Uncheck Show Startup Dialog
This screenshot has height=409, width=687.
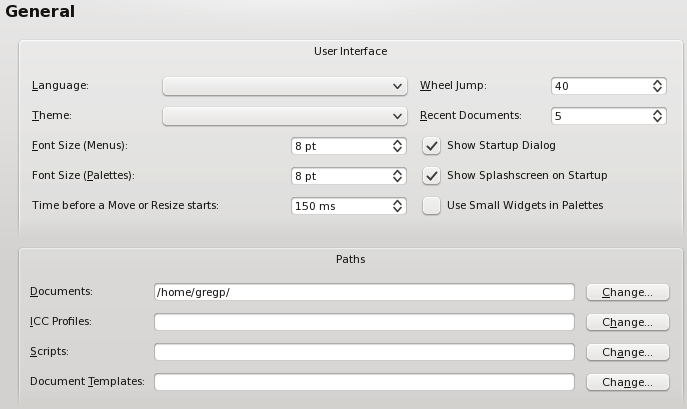click(432, 146)
